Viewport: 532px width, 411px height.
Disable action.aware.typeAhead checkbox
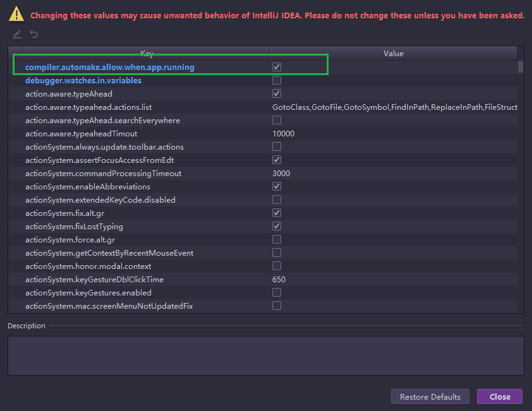[277, 93]
